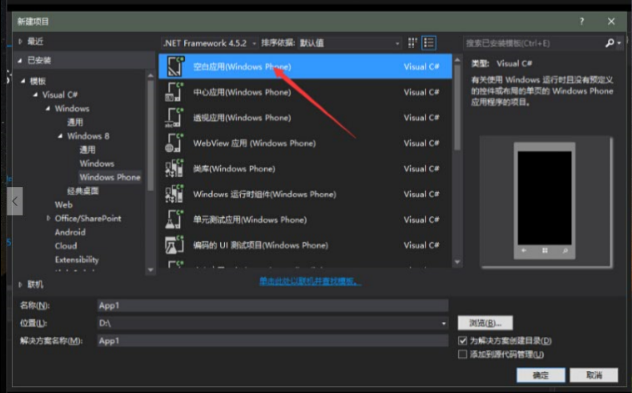This screenshot has width=632, height=393.
Task: Collapse the 模板 tree node
Action: click(x=23, y=81)
